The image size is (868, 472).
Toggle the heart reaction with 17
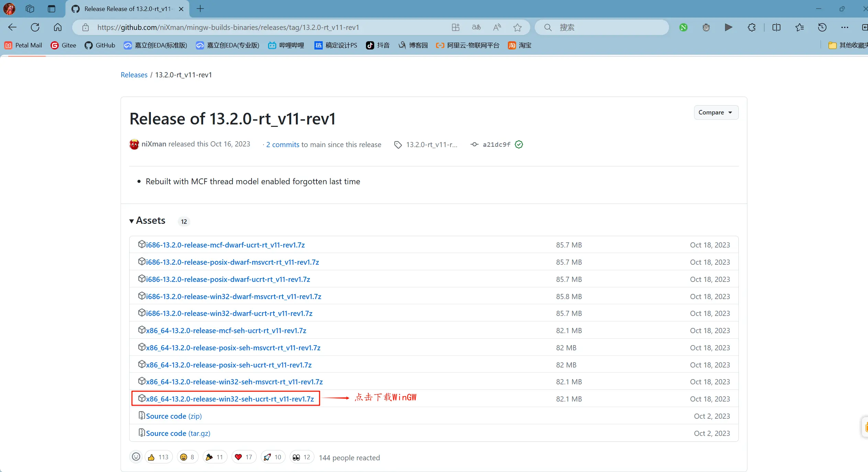(244, 457)
